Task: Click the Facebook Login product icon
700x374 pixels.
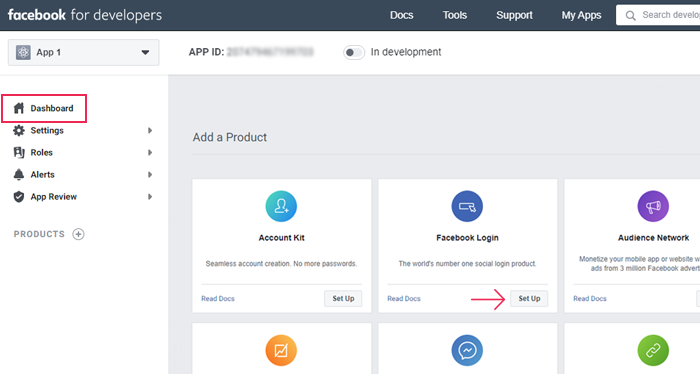Action: tap(467, 206)
